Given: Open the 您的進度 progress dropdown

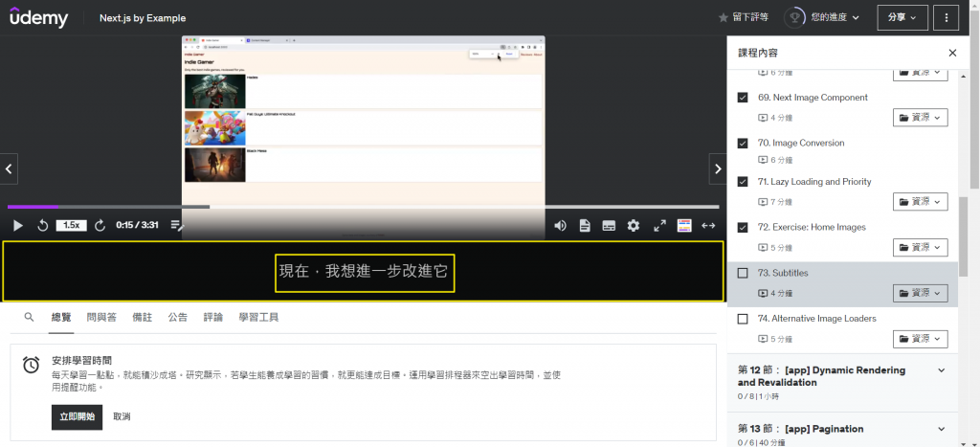Looking at the screenshot, I should [x=835, y=17].
